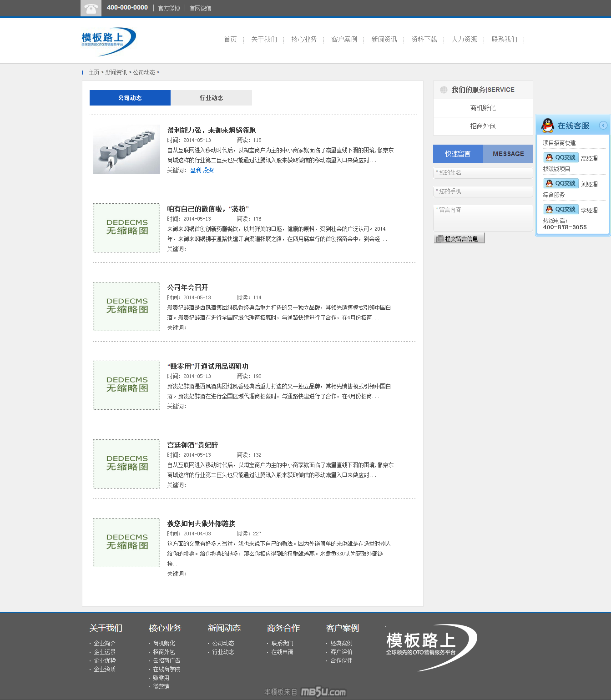Open article titled 公司年会召开
Image resolution: width=611 pixels, height=700 pixels.
click(x=187, y=287)
